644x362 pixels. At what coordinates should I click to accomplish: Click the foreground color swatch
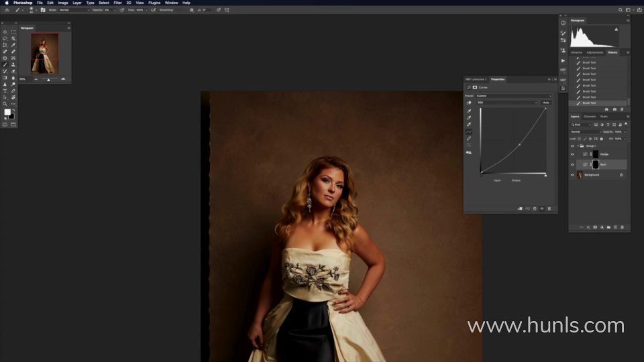coord(7,112)
